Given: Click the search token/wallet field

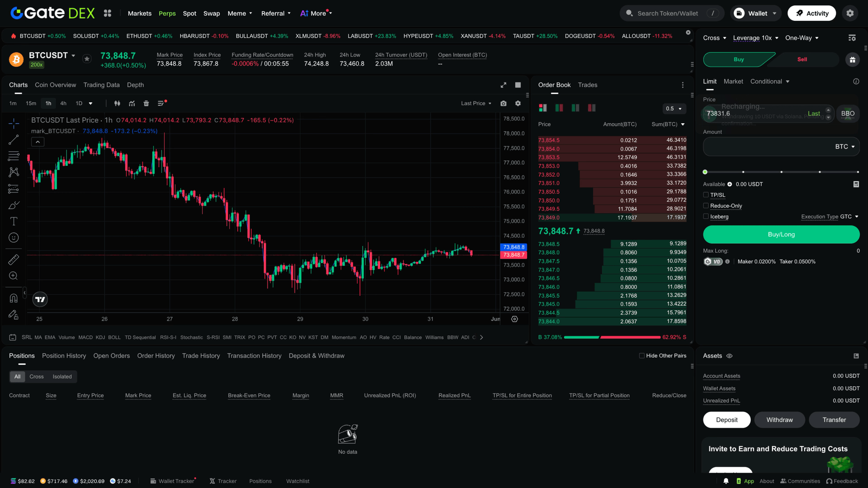Looking at the screenshot, I should coord(672,14).
